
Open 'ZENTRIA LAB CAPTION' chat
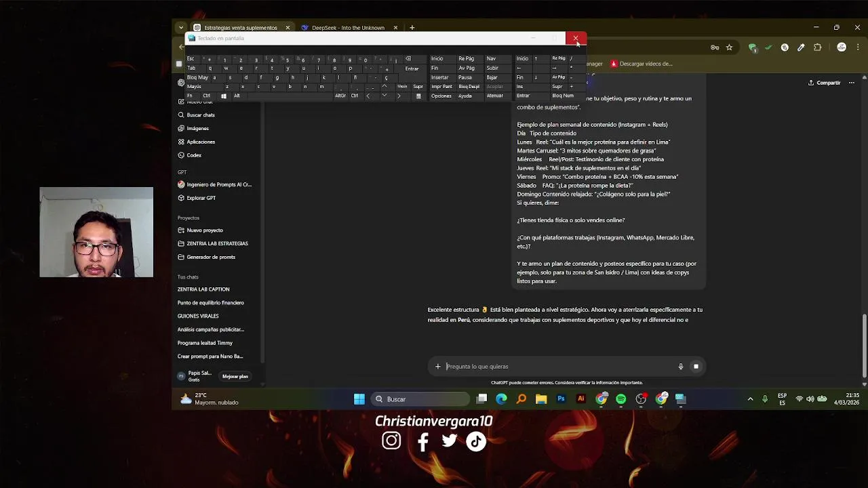pyautogui.click(x=203, y=289)
